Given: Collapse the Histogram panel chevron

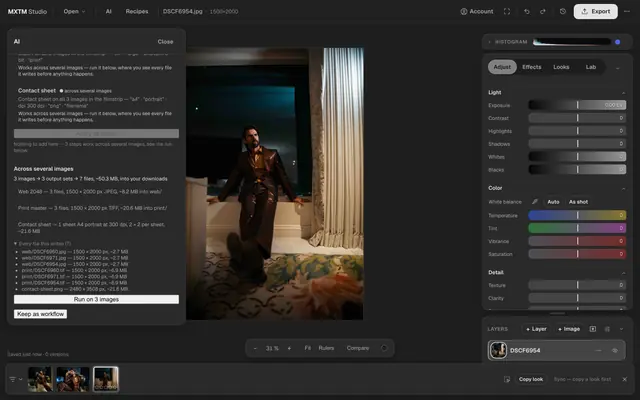Looking at the screenshot, I should click(489, 42).
